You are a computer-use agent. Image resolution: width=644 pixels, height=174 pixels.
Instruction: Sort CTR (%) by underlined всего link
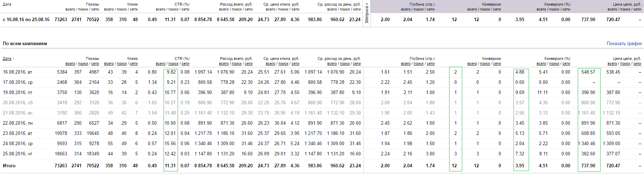pos(161,64)
